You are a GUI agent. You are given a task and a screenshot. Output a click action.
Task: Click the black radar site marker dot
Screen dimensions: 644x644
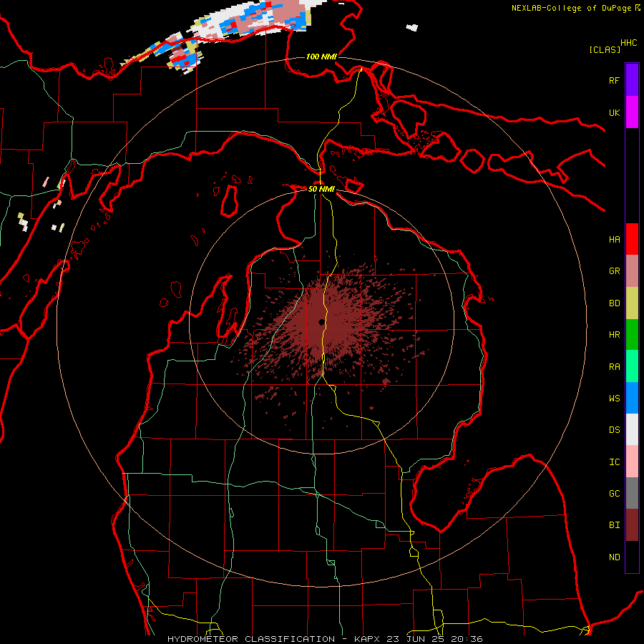click(x=321, y=323)
